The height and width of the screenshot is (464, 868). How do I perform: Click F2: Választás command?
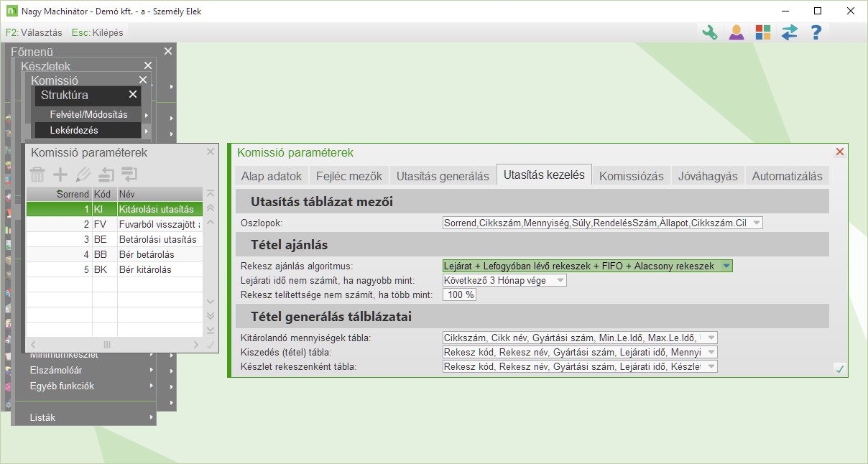pos(34,32)
